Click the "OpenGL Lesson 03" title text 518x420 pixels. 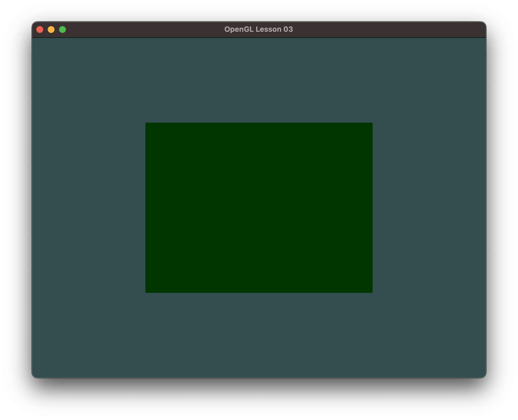(259, 29)
